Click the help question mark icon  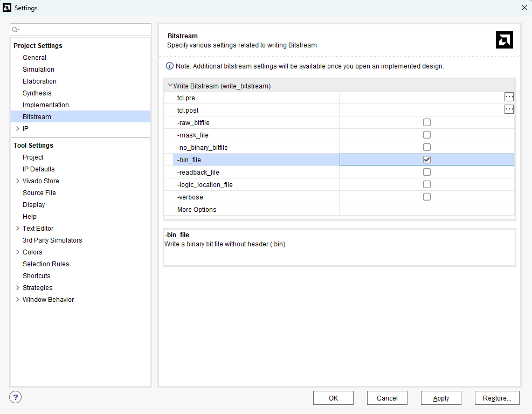click(x=15, y=397)
